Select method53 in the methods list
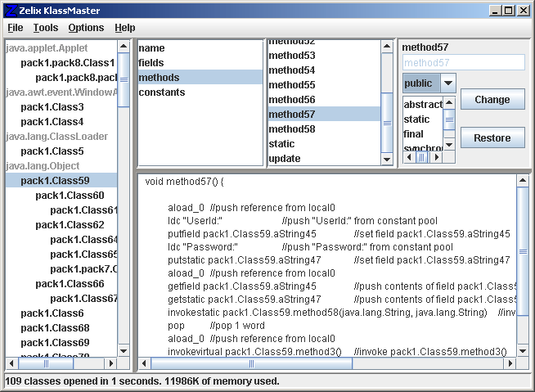The image size is (535, 392). tap(324, 56)
